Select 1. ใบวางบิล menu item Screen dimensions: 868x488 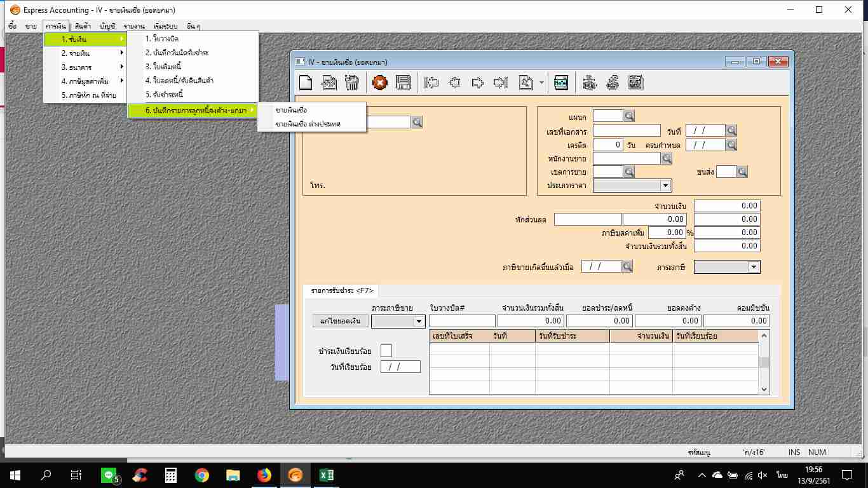point(193,39)
